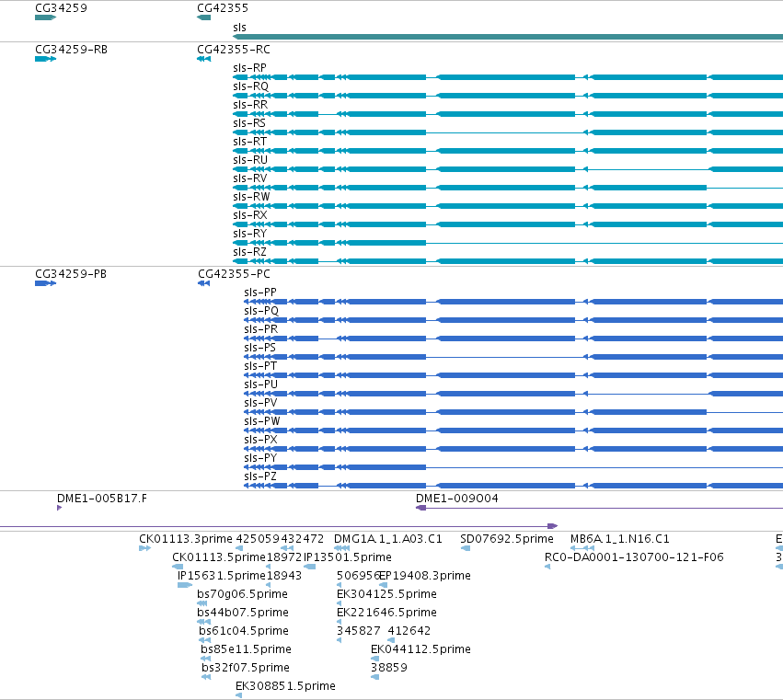This screenshot has width=783, height=700.
Task: Click the 506956 feature label
Action: click(358, 576)
